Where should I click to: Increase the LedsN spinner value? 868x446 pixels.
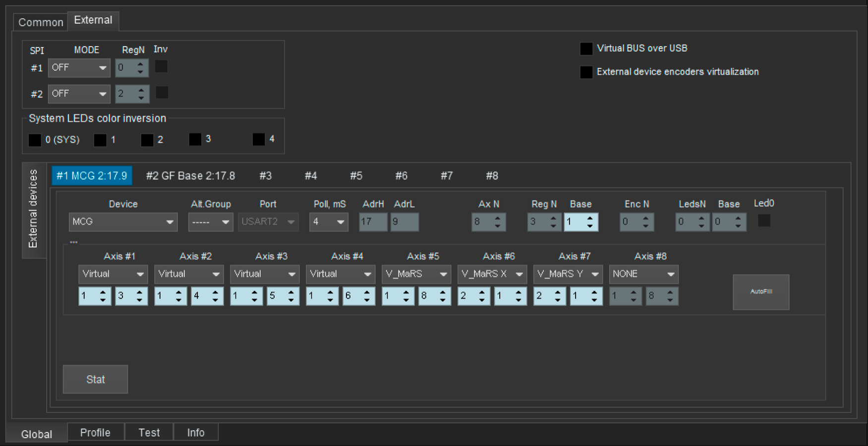coord(701,218)
